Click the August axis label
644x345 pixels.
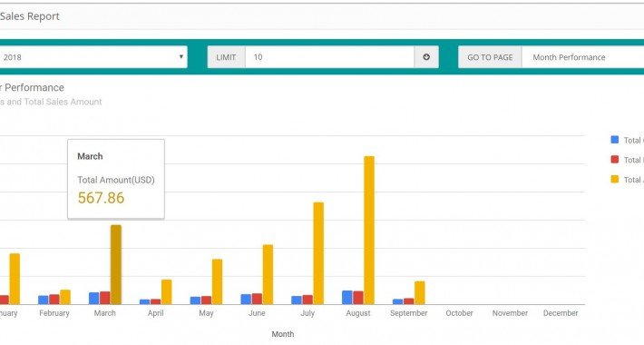point(358,313)
